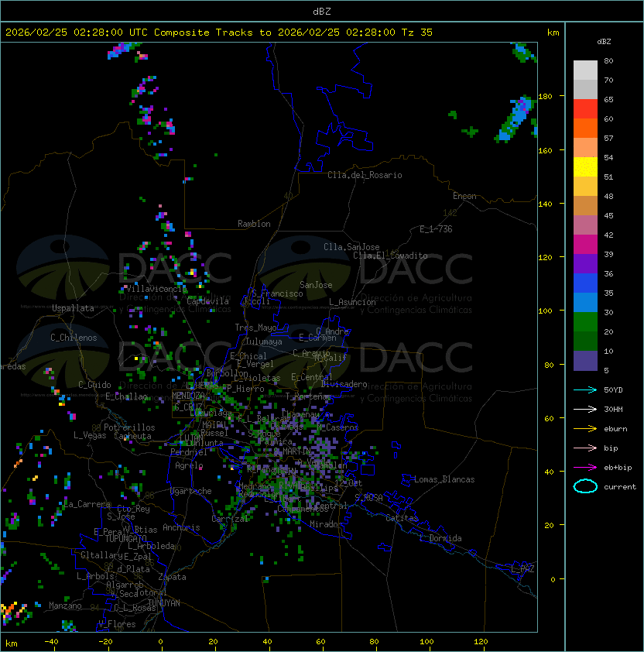
Task: Click the Potrerillos map label
Action: pos(129,427)
